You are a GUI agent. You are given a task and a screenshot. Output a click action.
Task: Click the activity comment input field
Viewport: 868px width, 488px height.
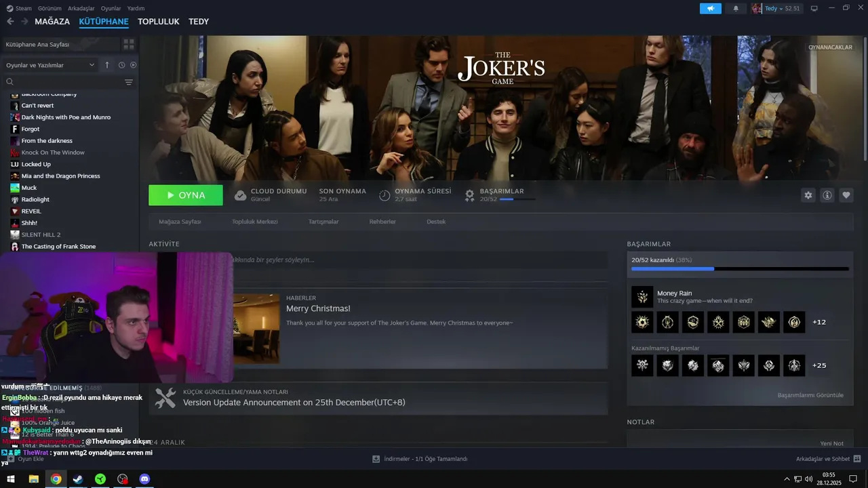pos(420,260)
